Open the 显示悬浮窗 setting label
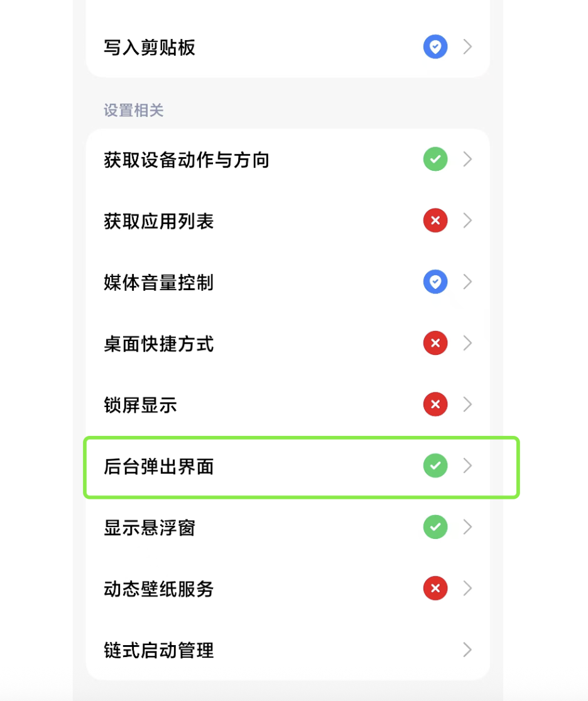This screenshot has height=701, width=588. tap(150, 528)
